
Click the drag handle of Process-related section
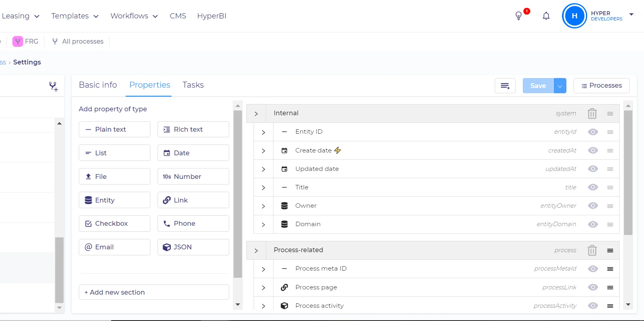coord(610,251)
